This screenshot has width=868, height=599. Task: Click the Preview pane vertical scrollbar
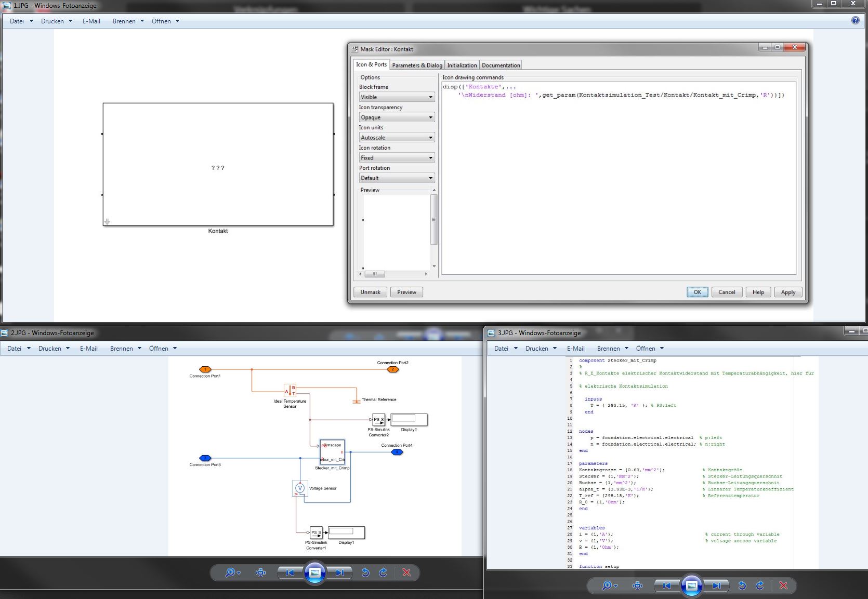[434, 219]
